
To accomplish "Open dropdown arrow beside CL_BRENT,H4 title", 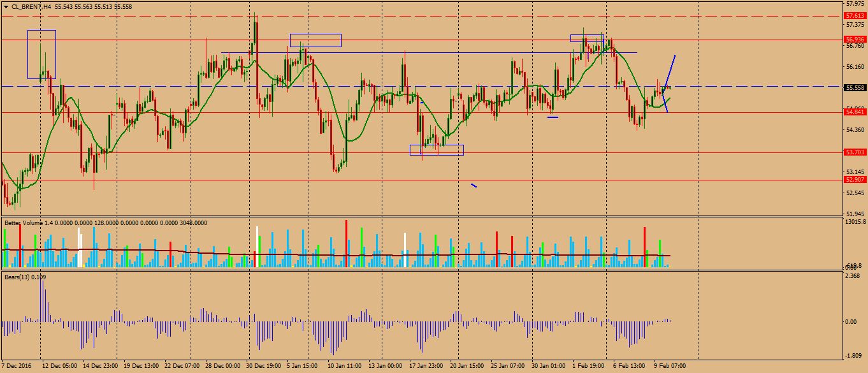I will click(6, 6).
